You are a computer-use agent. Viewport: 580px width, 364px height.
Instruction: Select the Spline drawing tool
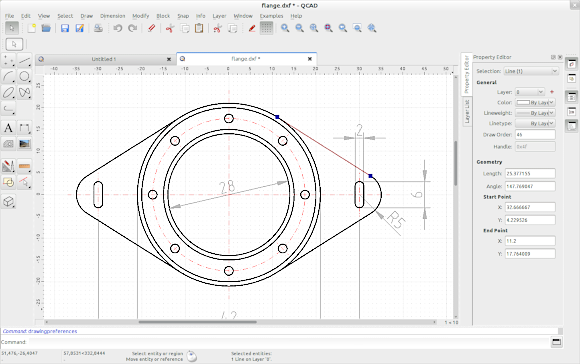pos(24,92)
